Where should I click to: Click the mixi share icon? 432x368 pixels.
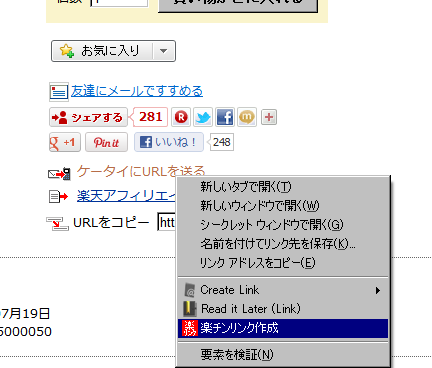[x=247, y=117]
